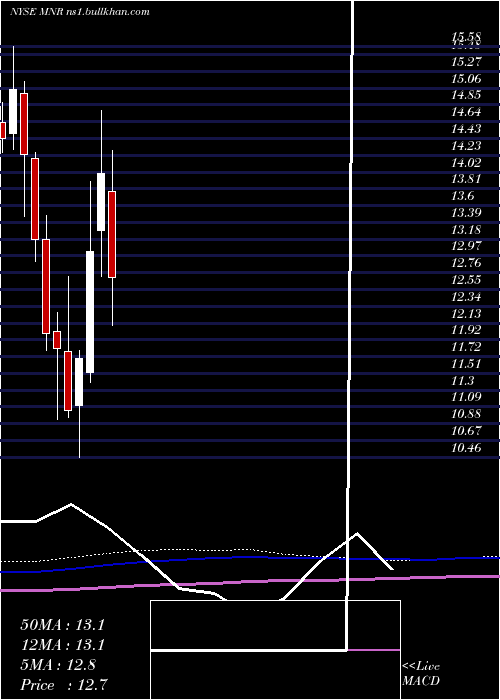The width and height of the screenshot is (500, 700).
Task: Select the tall white candlestick rising from 11.4
Action: click(90, 312)
